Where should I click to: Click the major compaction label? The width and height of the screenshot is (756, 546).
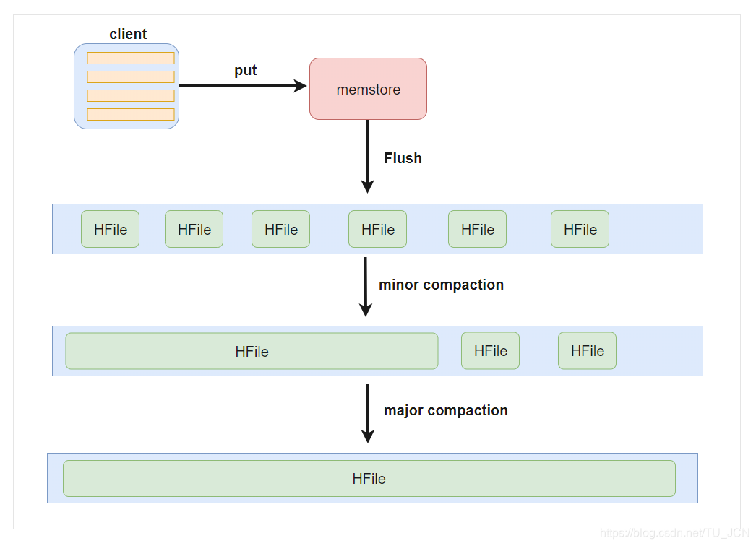[x=445, y=410]
